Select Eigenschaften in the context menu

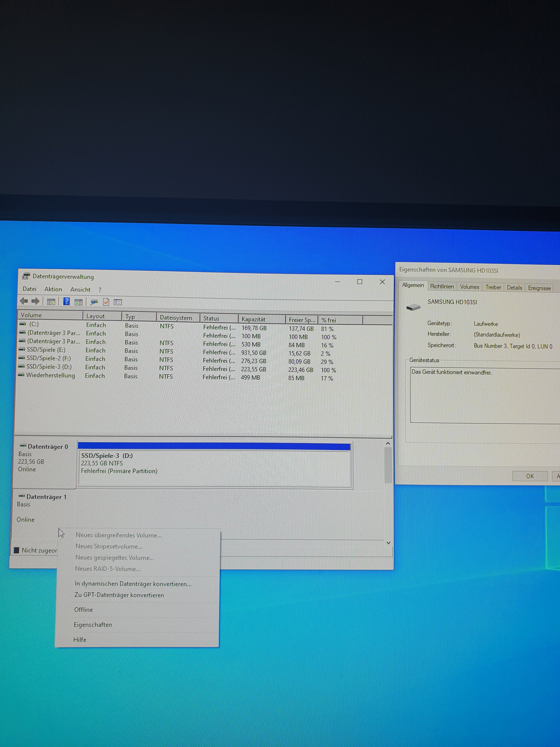coord(93,624)
